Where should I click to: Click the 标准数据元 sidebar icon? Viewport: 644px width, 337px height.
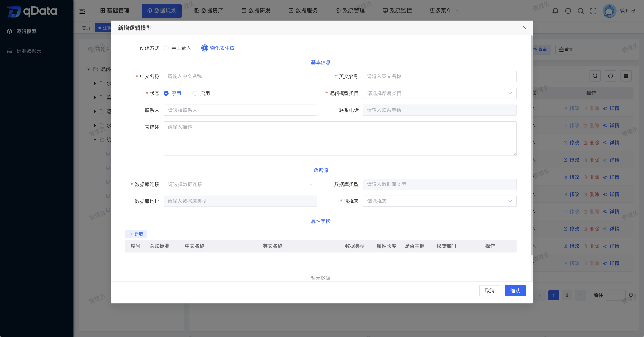pos(9,51)
